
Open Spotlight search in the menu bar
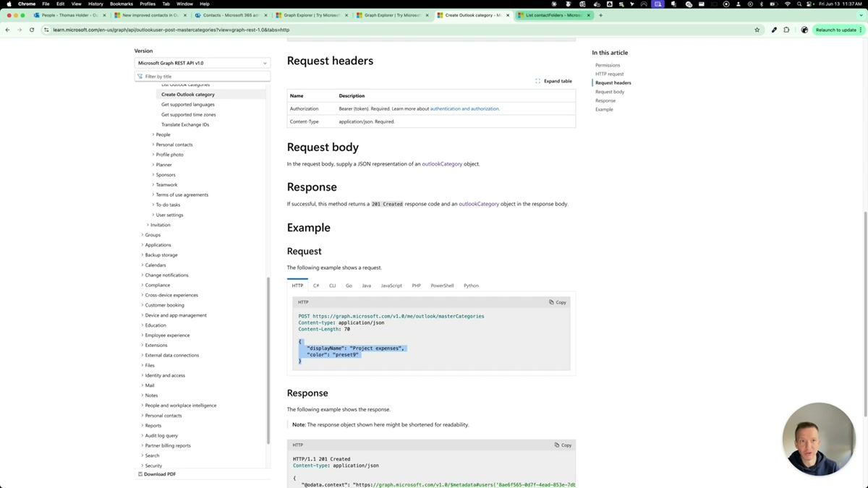click(799, 4)
